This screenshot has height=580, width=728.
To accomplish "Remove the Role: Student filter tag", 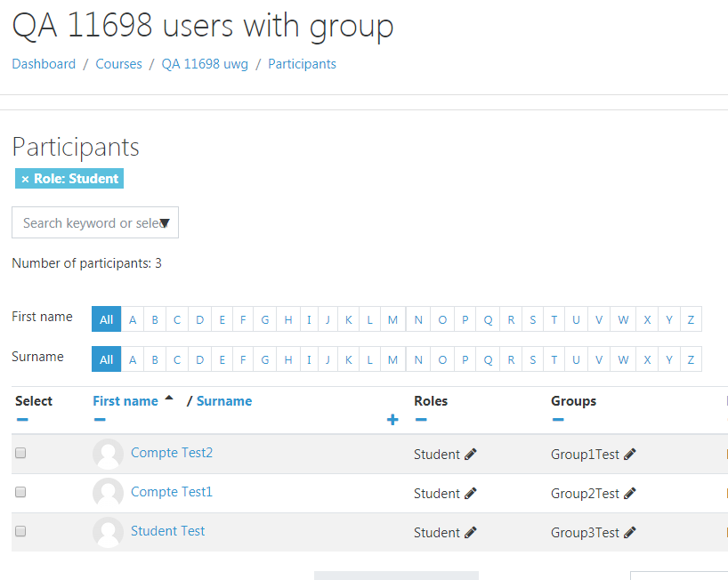I will tap(25, 179).
